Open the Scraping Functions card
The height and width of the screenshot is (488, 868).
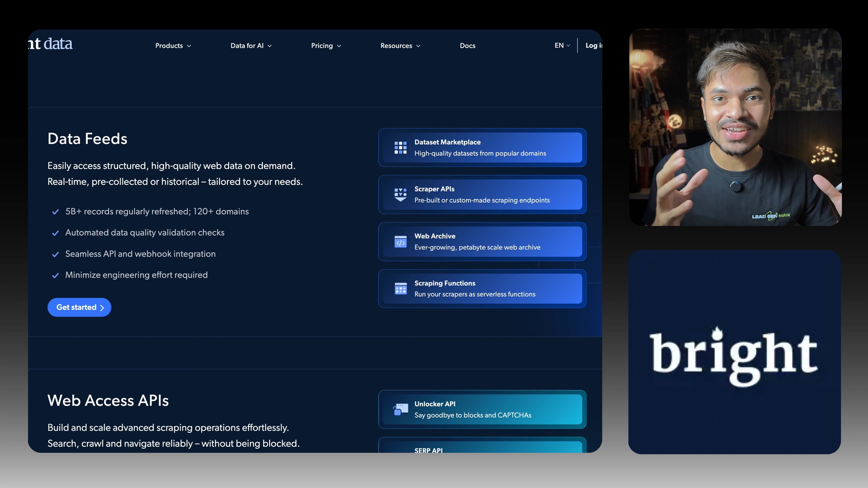(x=482, y=288)
